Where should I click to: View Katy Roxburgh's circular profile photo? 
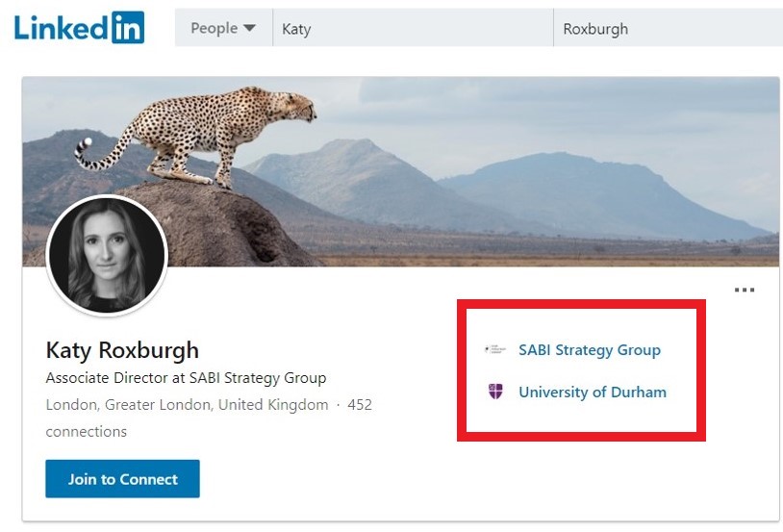click(x=106, y=255)
